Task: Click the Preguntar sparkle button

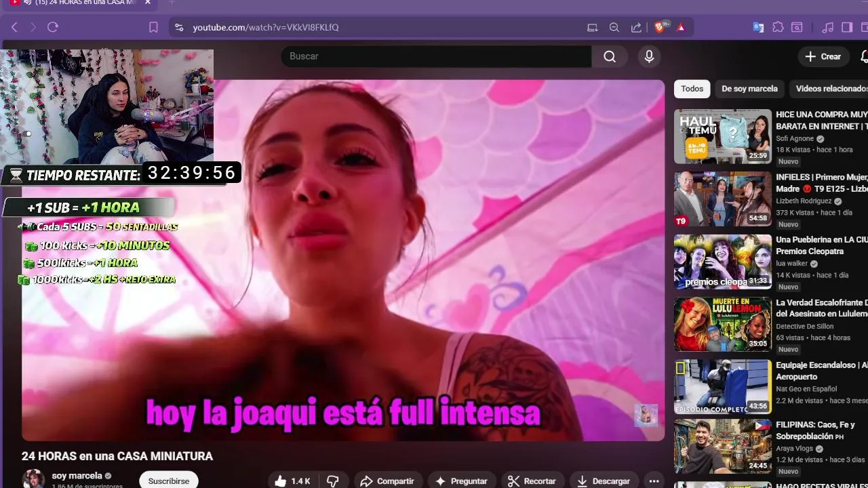Action: click(461, 481)
